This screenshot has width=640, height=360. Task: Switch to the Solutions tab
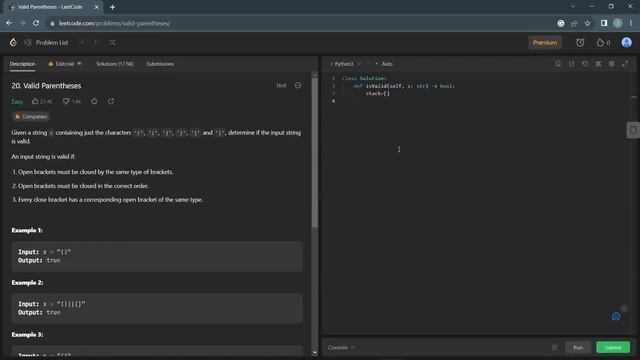coord(115,64)
